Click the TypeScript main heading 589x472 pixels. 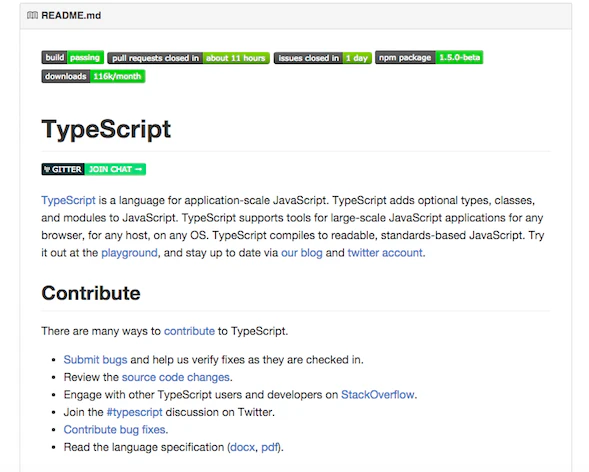tap(106, 129)
